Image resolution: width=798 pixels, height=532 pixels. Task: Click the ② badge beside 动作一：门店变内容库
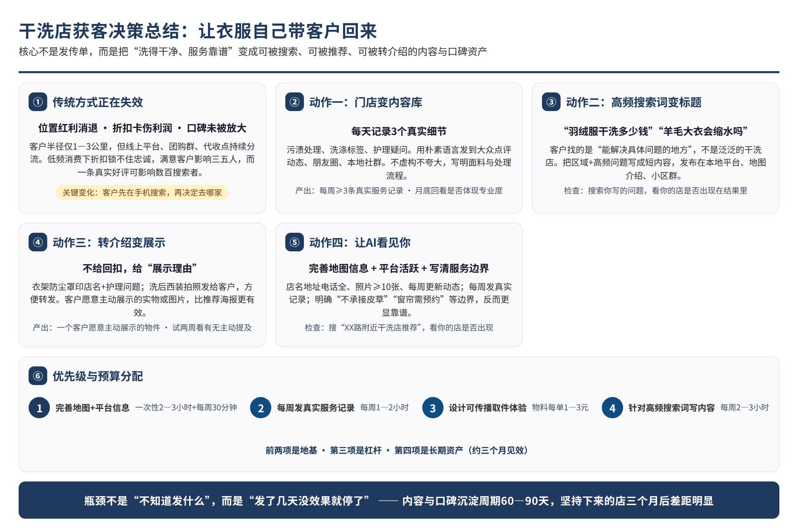(x=295, y=102)
